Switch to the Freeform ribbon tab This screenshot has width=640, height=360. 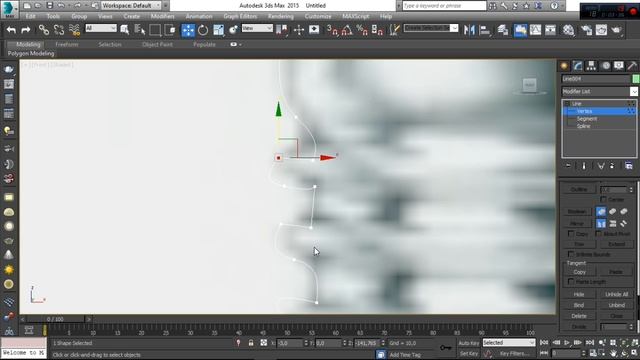pos(67,44)
